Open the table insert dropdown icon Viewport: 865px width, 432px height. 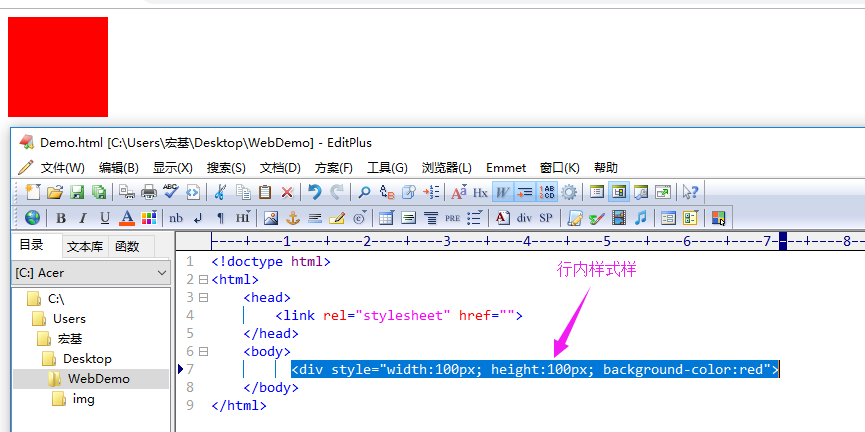(387, 218)
